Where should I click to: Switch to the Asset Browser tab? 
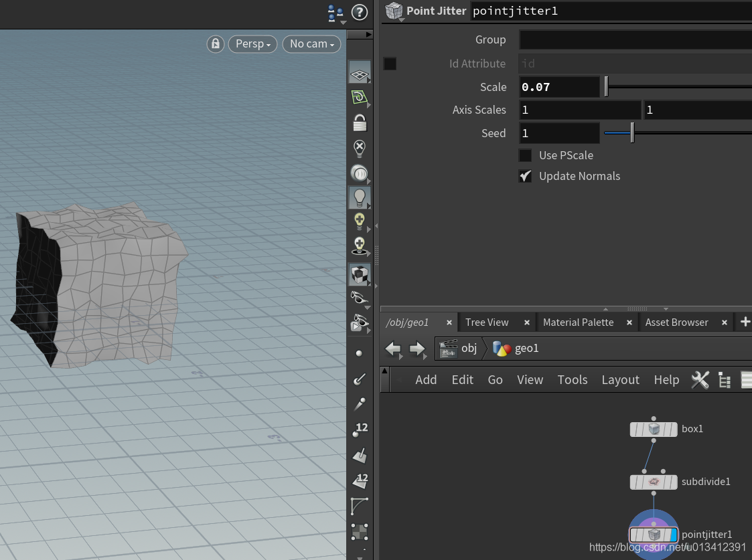pyautogui.click(x=677, y=322)
